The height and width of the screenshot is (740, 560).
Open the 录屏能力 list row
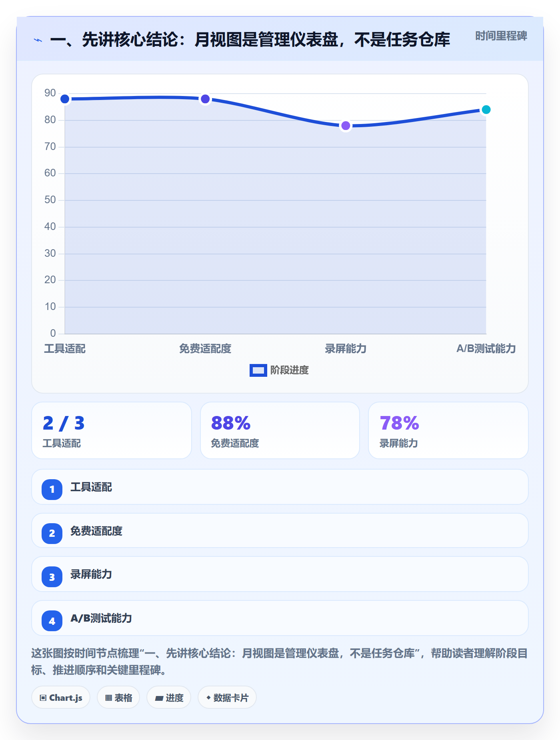click(280, 574)
